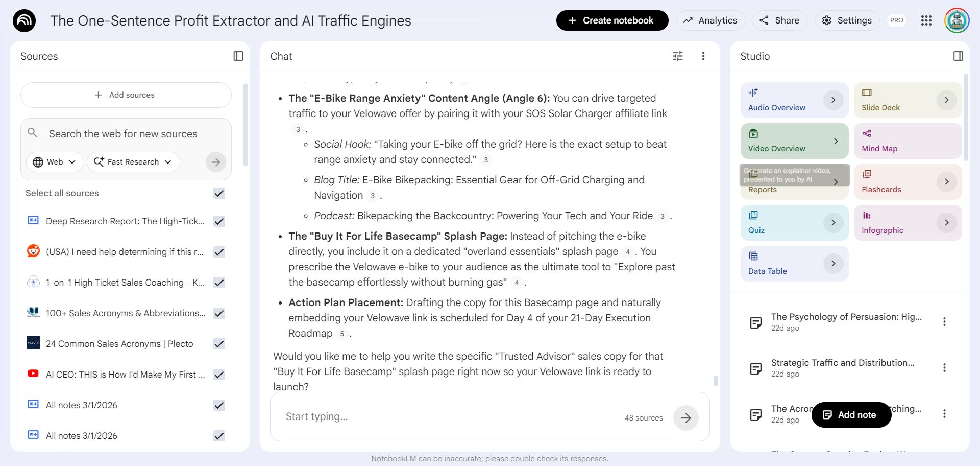The image size is (980, 466).
Task: Click Add sources button
Action: click(126, 95)
